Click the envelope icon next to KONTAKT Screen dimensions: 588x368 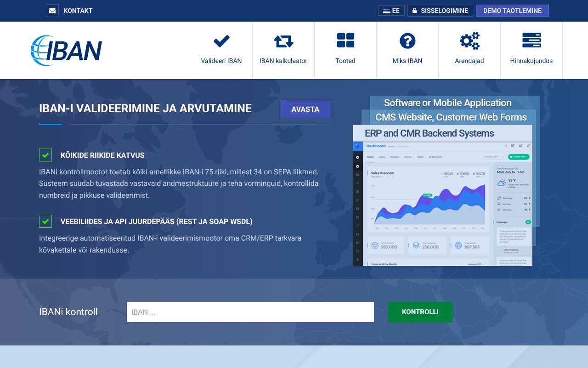(52, 10)
